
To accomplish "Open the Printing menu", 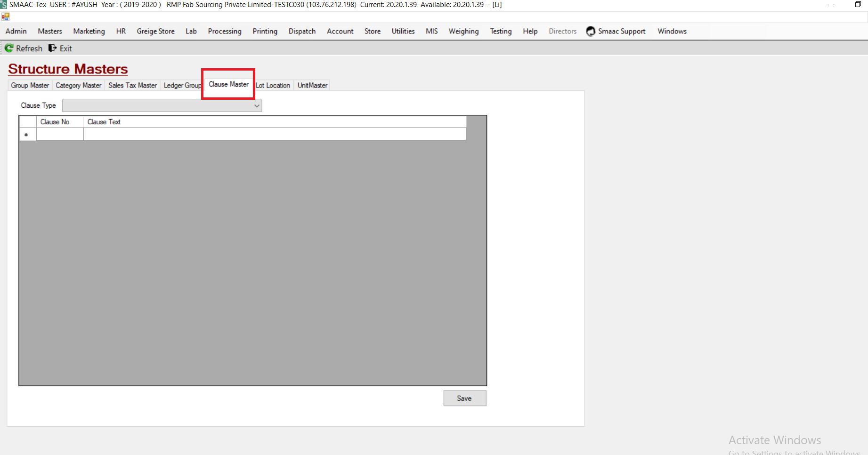I will [x=265, y=31].
